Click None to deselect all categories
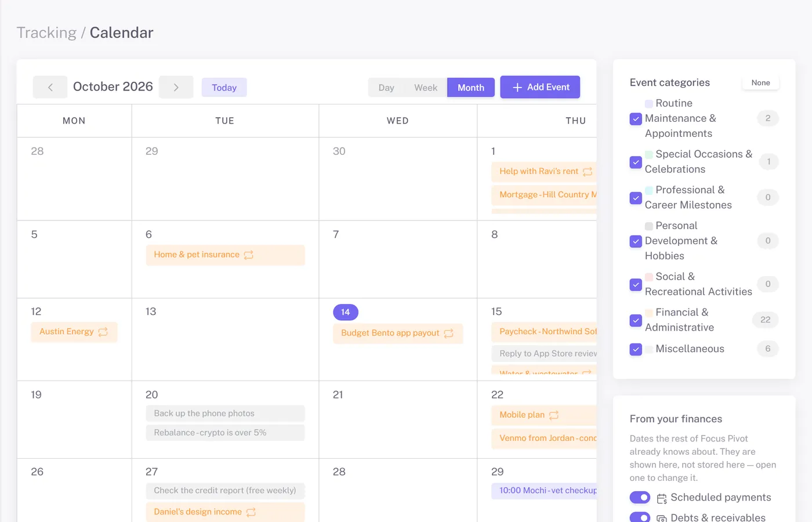Screen dimensions: 812x522 [760, 83]
